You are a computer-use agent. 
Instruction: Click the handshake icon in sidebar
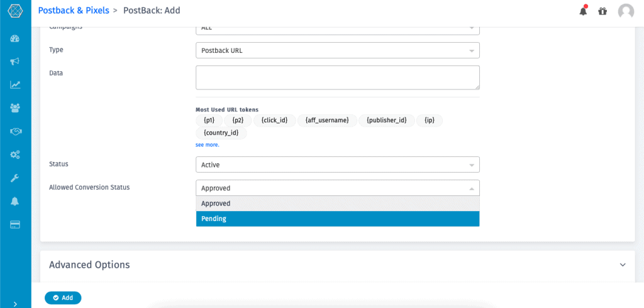(x=15, y=131)
